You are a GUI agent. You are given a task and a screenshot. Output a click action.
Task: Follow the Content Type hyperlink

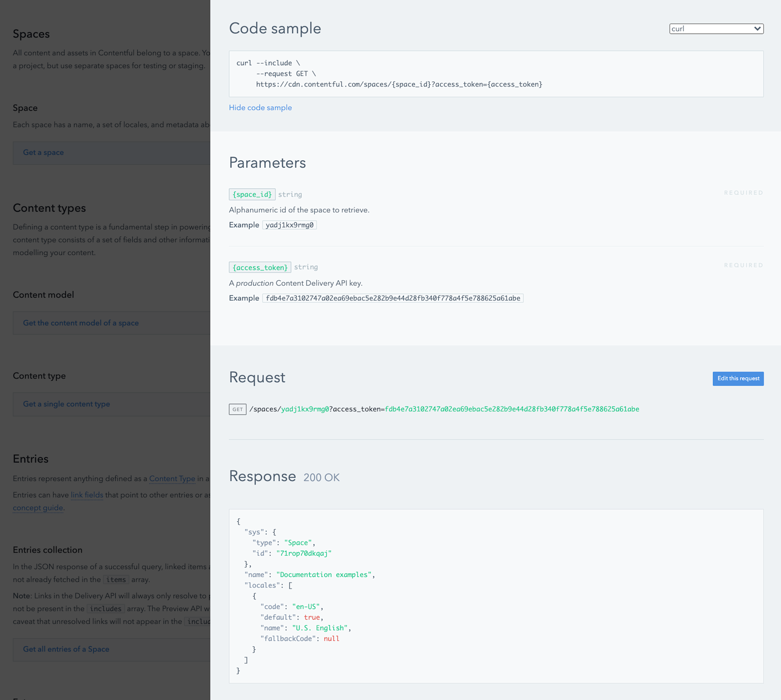click(x=172, y=479)
